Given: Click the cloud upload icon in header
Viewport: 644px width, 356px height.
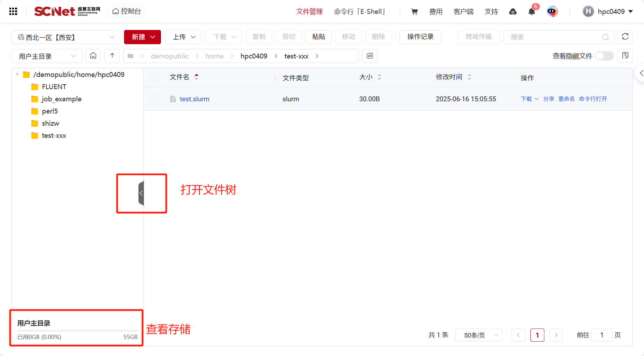Looking at the screenshot, I should point(513,11).
